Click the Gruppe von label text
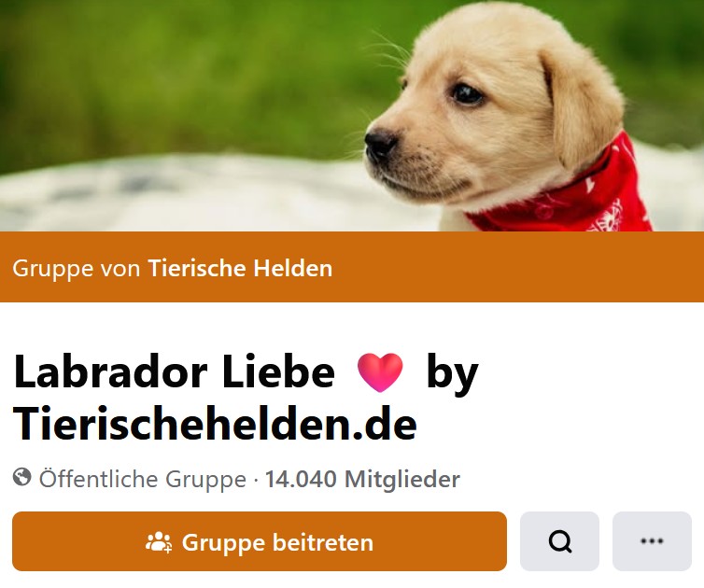Viewport: 704px width, 588px height. pyautogui.click(x=76, y=269)
